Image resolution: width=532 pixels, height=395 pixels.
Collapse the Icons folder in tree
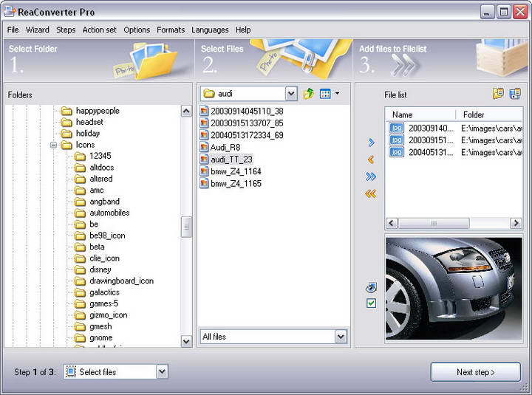coord(54,145)
